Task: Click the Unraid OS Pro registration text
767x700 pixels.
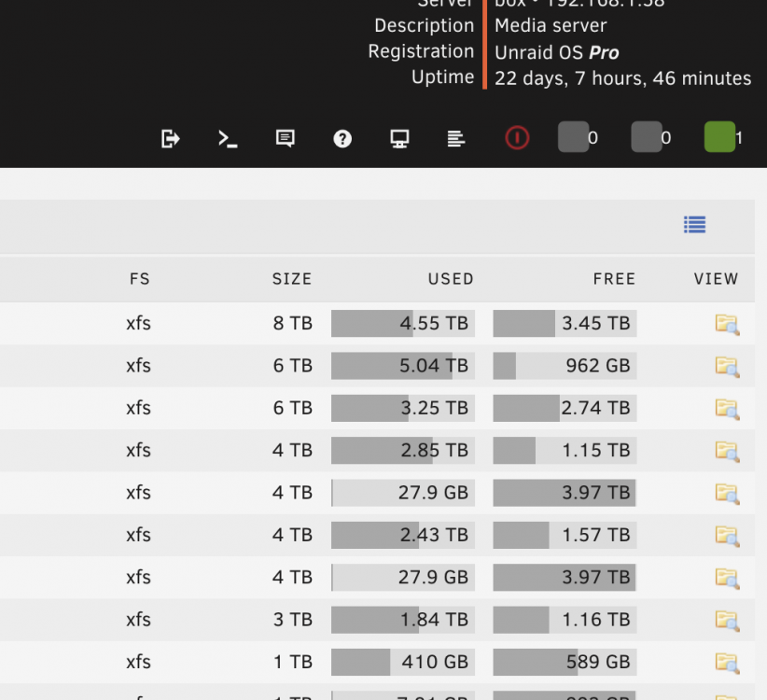Action: pyautogui.click(x=557, y=52)
